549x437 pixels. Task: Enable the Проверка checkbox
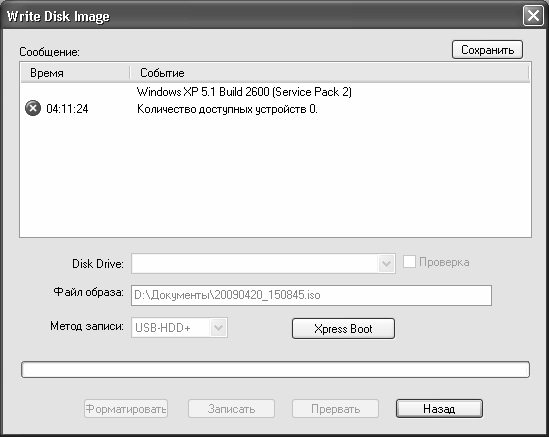point(409,262)
